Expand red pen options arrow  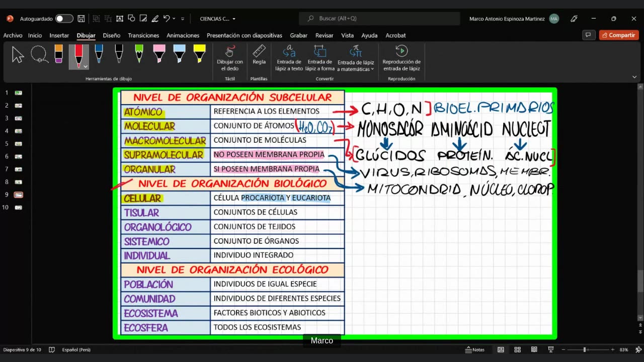click(x=86, y=66)
